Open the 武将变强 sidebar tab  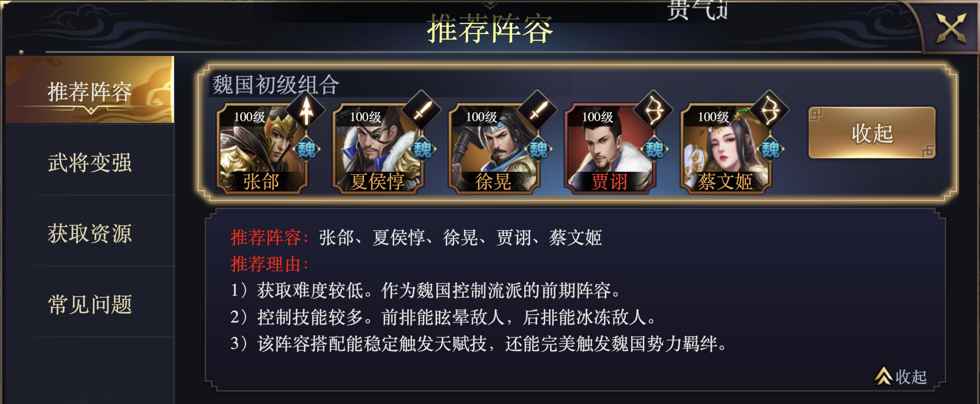click(x=90, y=162)
